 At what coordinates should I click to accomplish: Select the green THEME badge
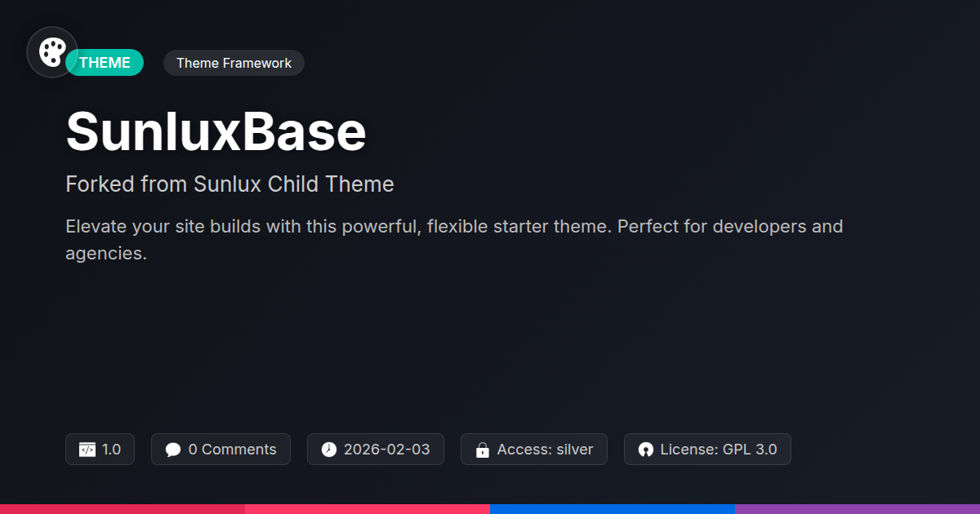click(106, 63)
